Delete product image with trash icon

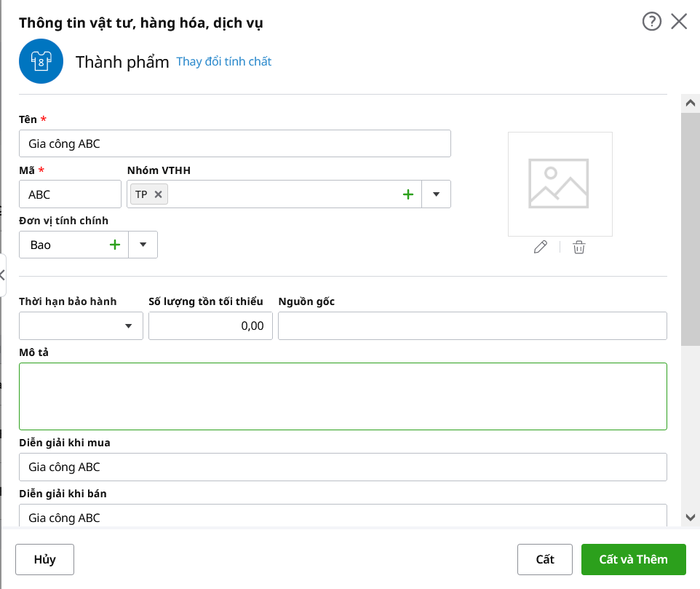tap(578, 248)
